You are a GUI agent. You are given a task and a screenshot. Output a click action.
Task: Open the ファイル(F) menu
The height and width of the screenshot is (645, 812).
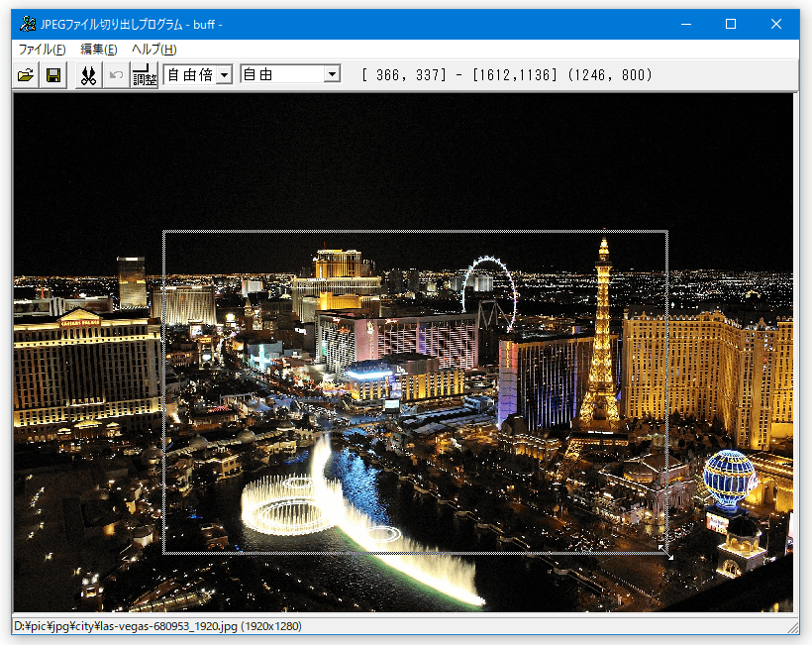tap(42, 50)
